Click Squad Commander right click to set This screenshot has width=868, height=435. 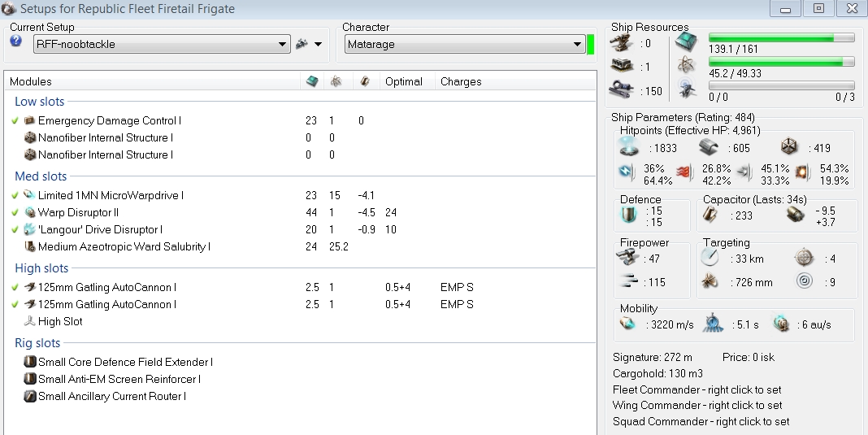pos(701,421)
